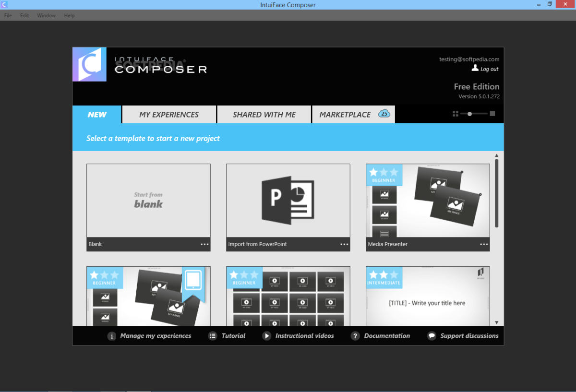Select the large thumbnail view icon
Viewport: 576px width, 392px height.
pos(492,114)
